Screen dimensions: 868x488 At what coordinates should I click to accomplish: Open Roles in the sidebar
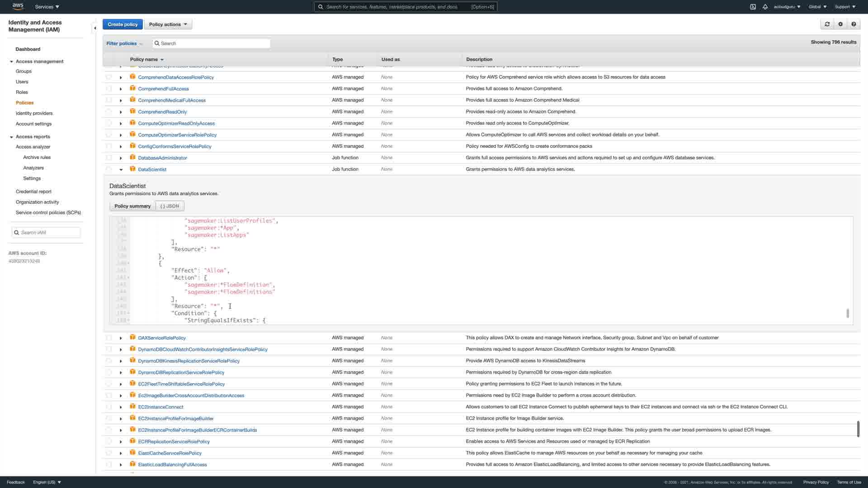click(x=22, y=92)
